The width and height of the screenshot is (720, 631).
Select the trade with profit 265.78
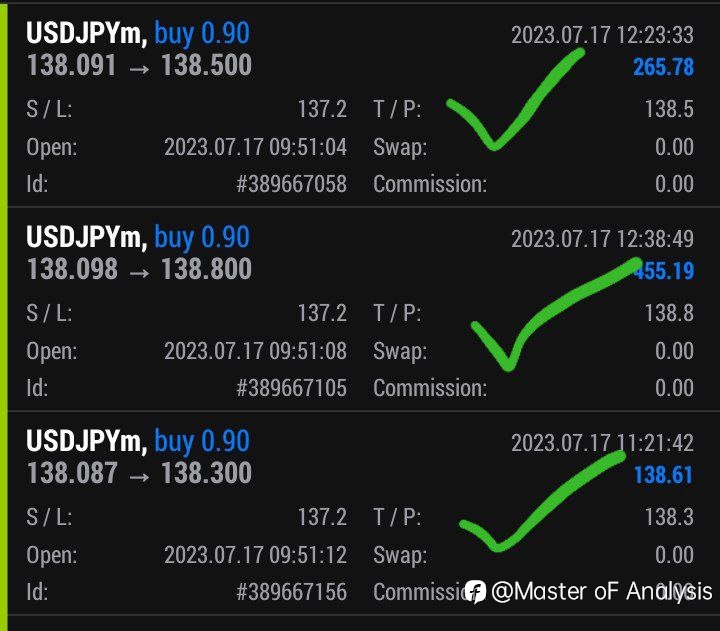click(360, 106)
